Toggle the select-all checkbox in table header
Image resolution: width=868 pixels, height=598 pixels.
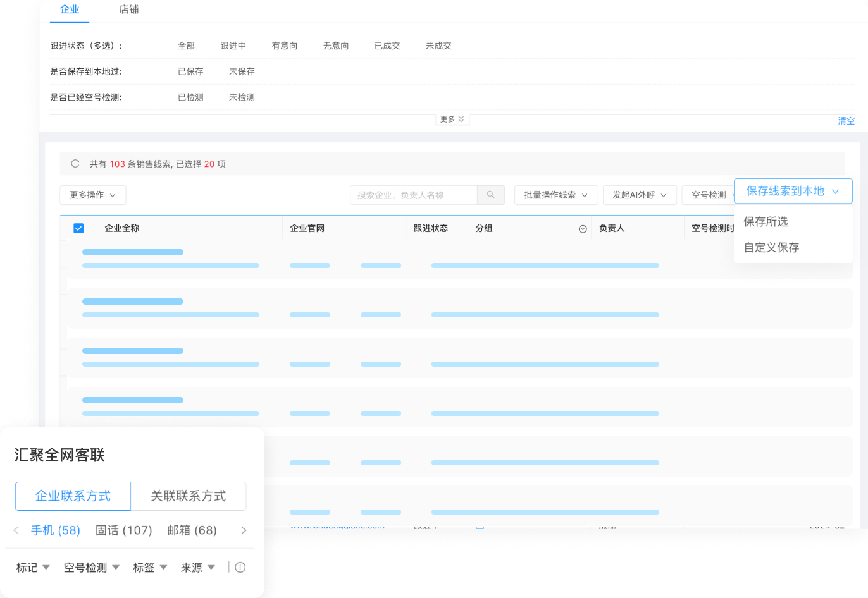point(78,228)
